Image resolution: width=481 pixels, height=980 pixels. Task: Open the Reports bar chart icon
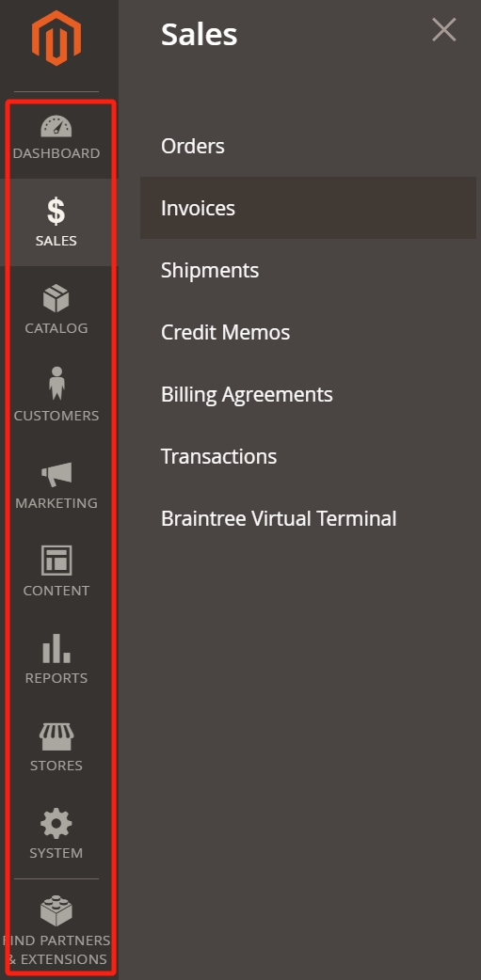[56, 648]
